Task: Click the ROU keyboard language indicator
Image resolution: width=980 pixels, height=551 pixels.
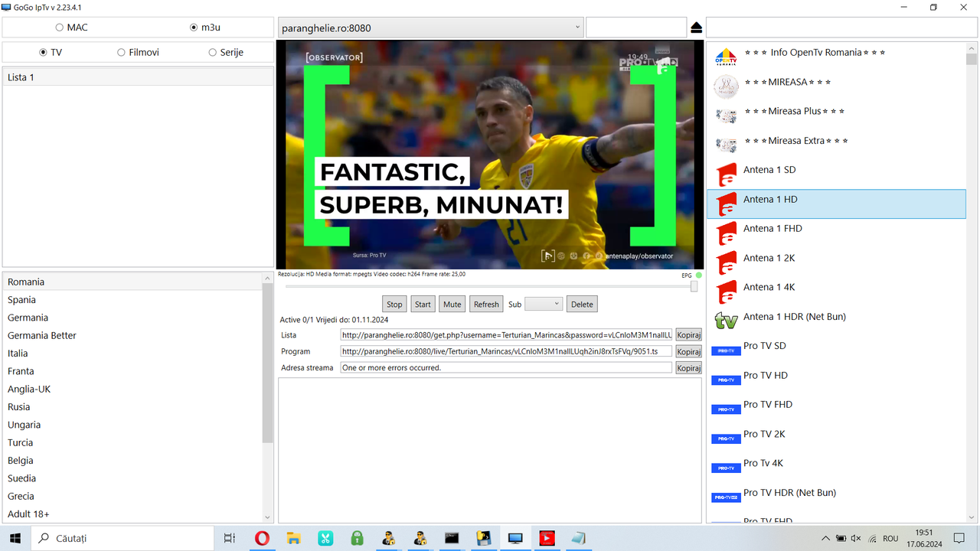Action: [890, 538]
